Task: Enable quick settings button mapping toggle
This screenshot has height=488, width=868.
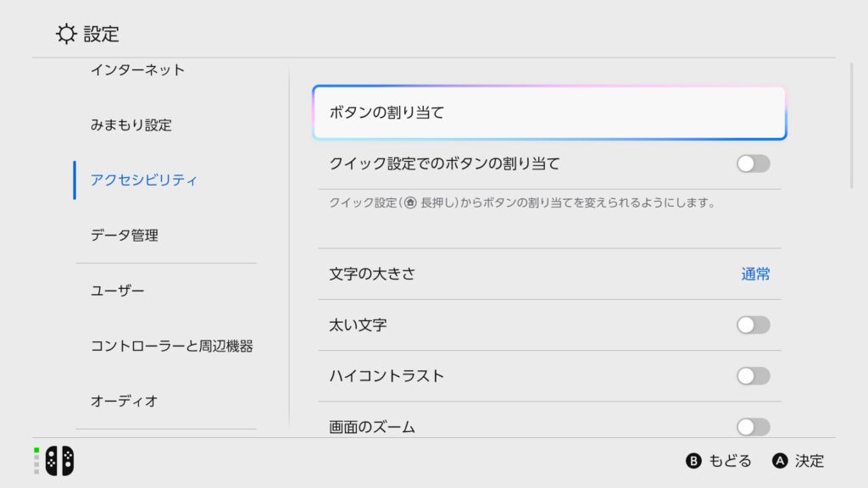Action: point(753,164)
